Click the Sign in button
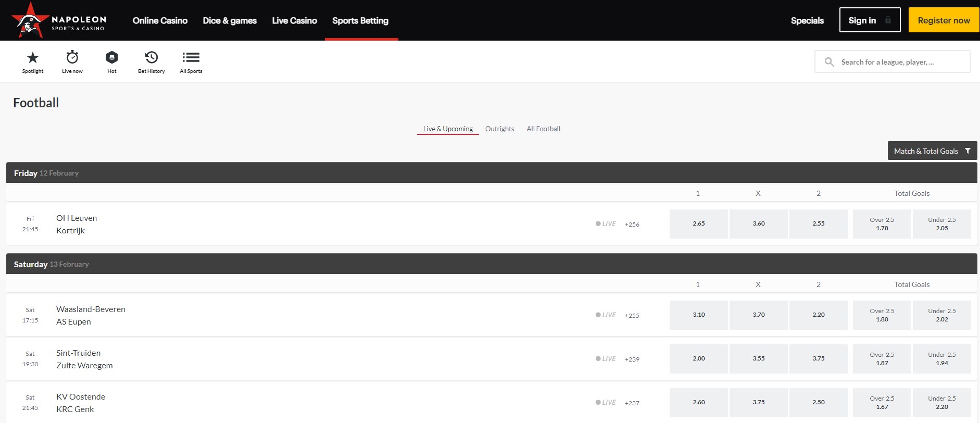Screen dimensions: 980x423 870,20
